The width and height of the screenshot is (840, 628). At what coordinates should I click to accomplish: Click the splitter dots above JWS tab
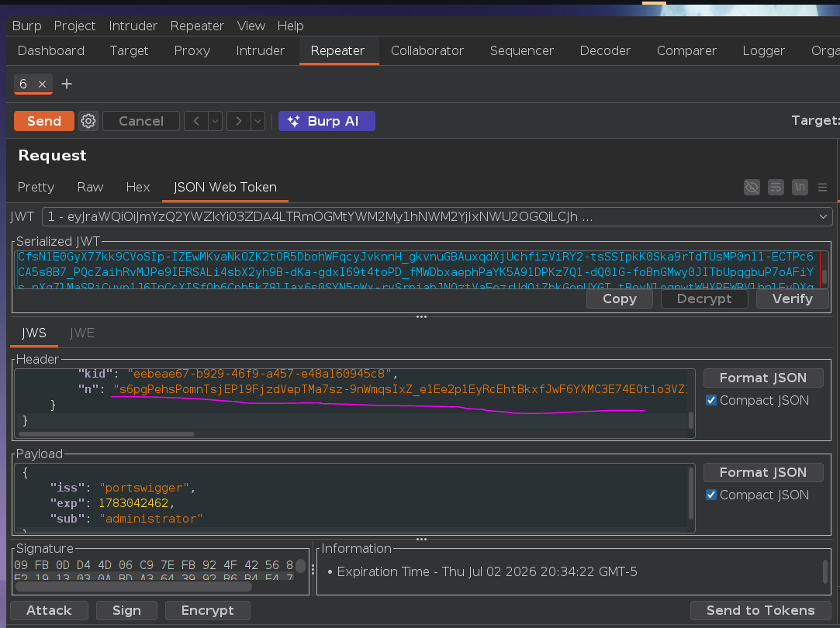(x=422, y=317)
